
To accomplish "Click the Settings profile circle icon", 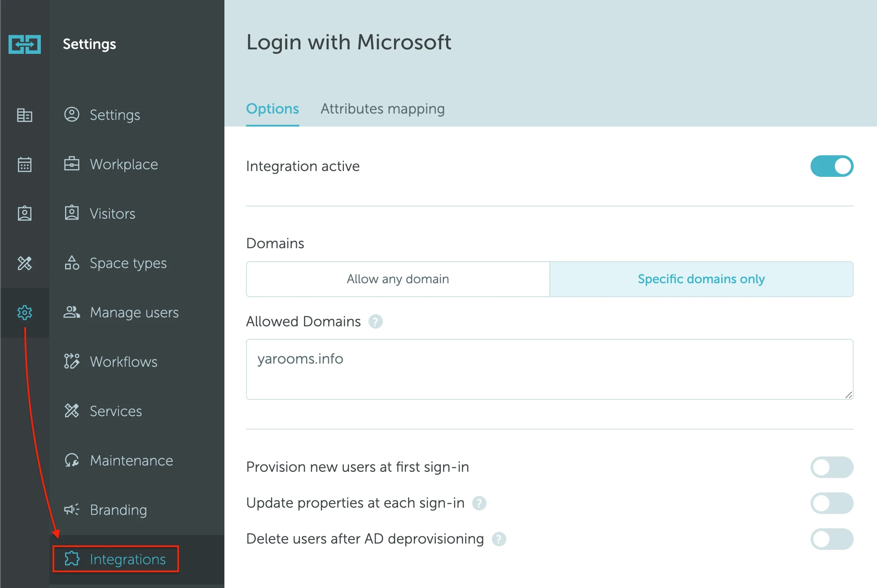I will pyautogui.click(x=72, y=114).
